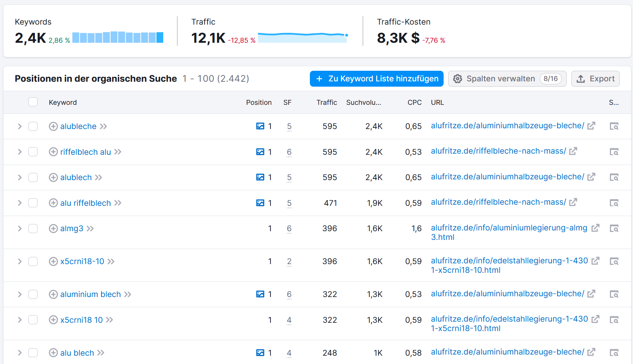This screenshot has height=364, width=633.
Task: Expand the x5crni18-10 row
Action: [x=20, y=261]
